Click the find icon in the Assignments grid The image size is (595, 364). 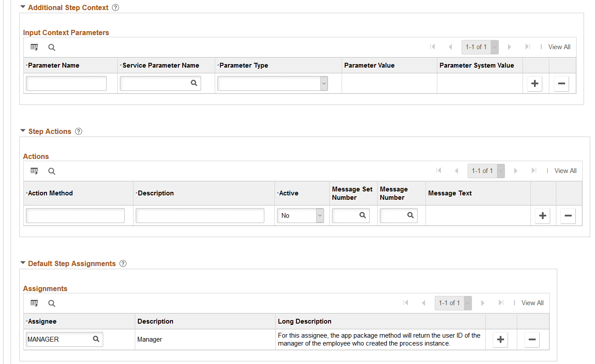tap(51, 303)
